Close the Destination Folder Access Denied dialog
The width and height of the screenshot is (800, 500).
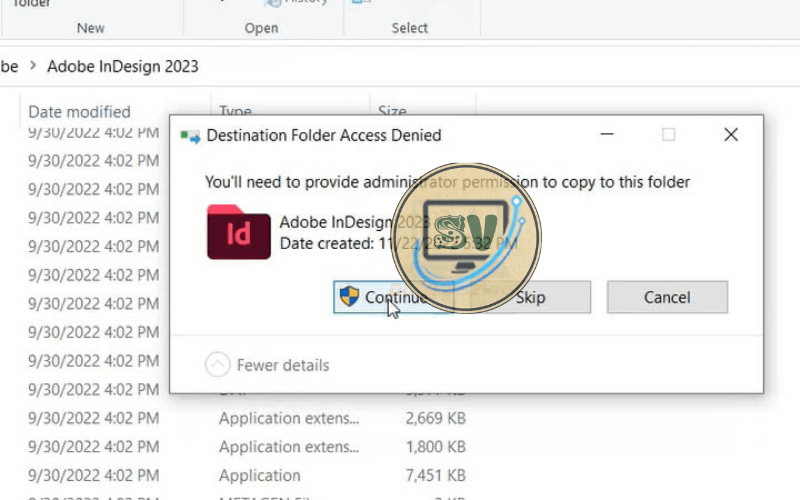pyautogui.click(x=731, y=135)
